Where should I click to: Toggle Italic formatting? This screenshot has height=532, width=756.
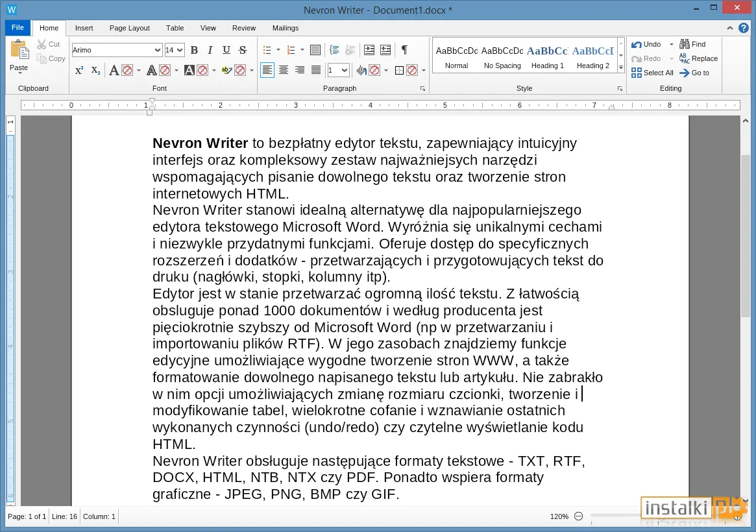point(210,50)
